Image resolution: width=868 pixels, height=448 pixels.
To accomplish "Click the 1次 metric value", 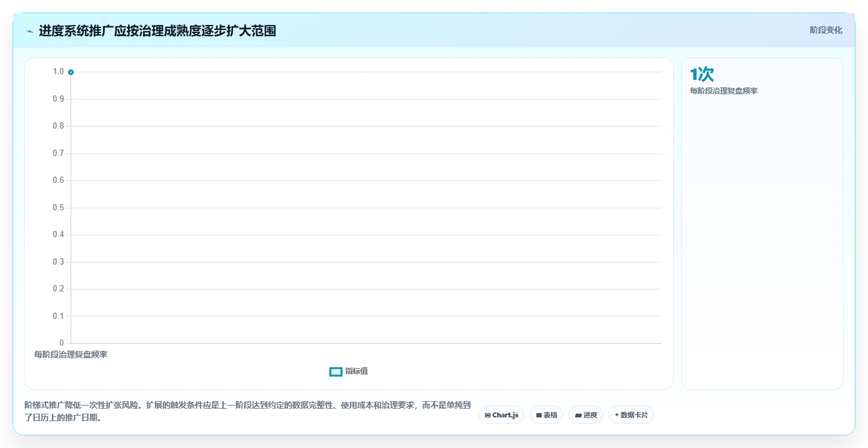I will click(x=702, y=74).
